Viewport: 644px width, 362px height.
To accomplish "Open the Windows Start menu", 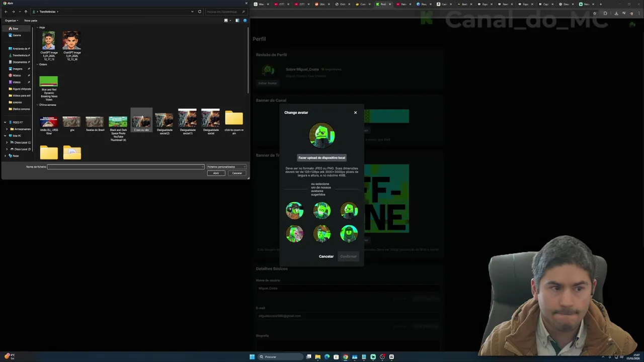I will 252,357.
